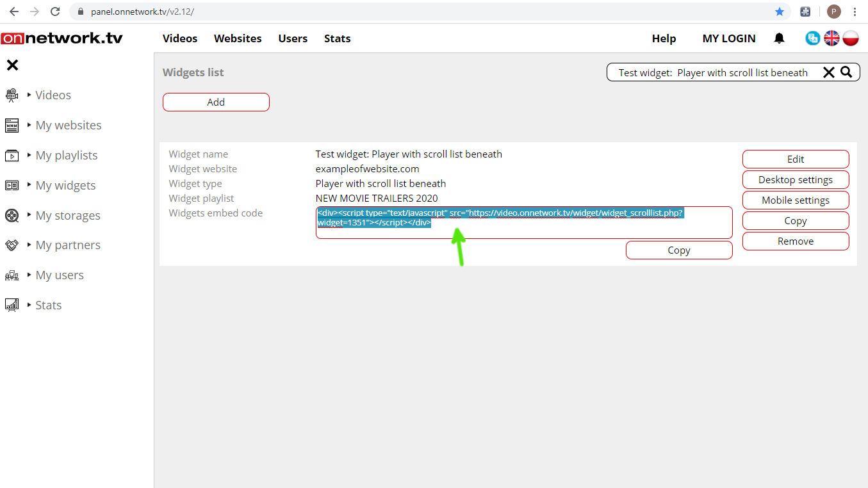Open Help menu
The width and height of the screenshot is (868, 488).
click(664, 38)
